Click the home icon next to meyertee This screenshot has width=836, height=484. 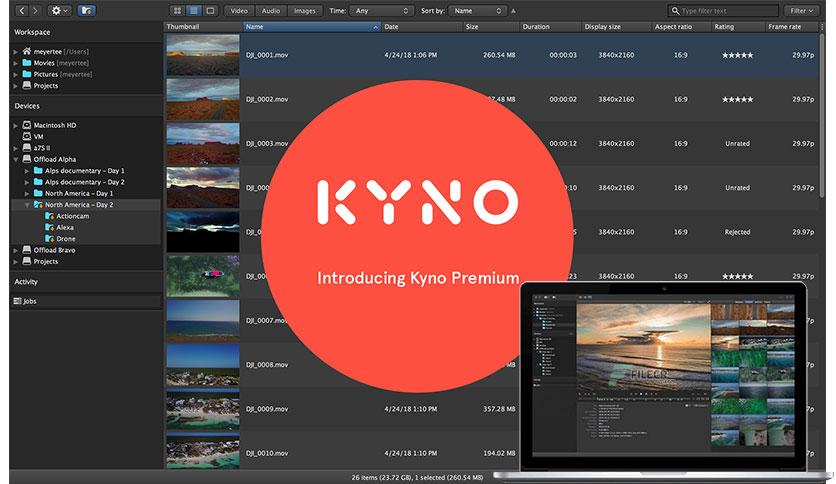pos(27,51)
